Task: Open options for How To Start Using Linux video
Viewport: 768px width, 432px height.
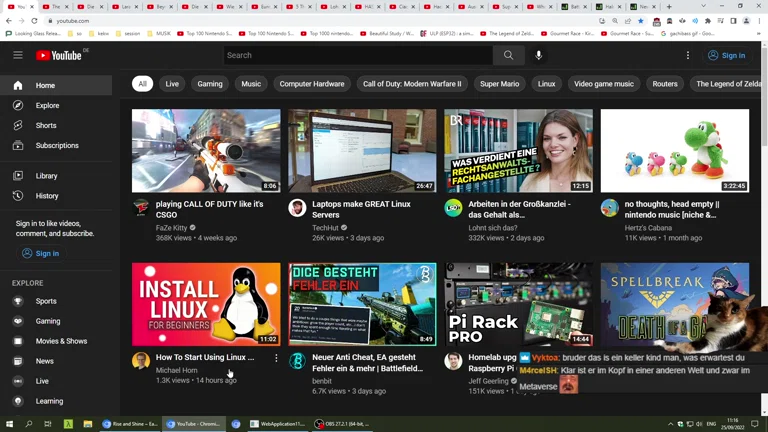Action: pos(276,358)
